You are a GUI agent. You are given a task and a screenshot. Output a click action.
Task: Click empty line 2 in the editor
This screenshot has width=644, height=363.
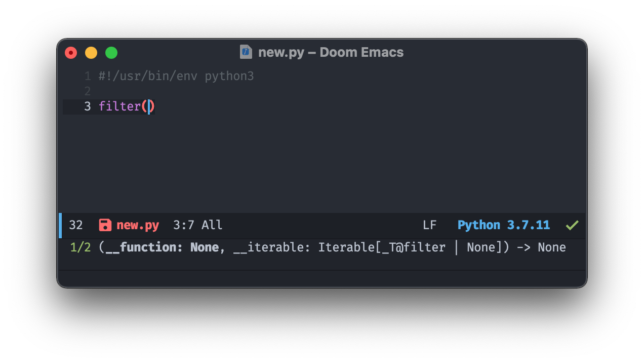pos(324,91)
